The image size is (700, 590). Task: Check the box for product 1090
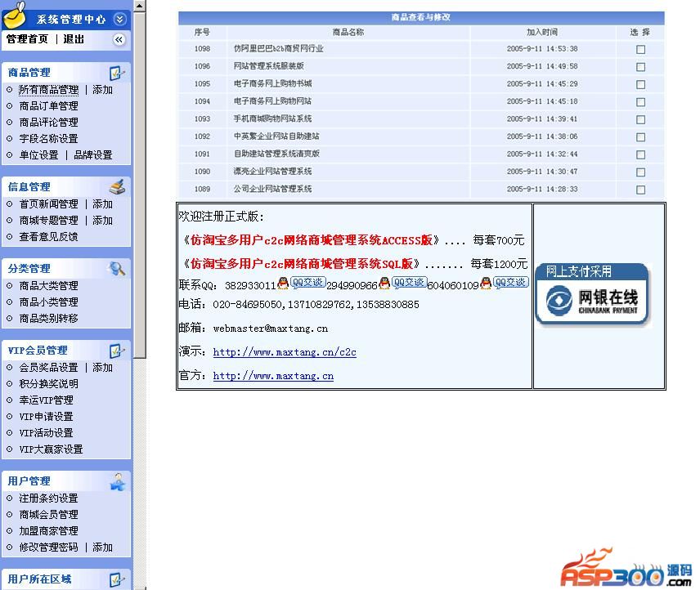point(640,172)
